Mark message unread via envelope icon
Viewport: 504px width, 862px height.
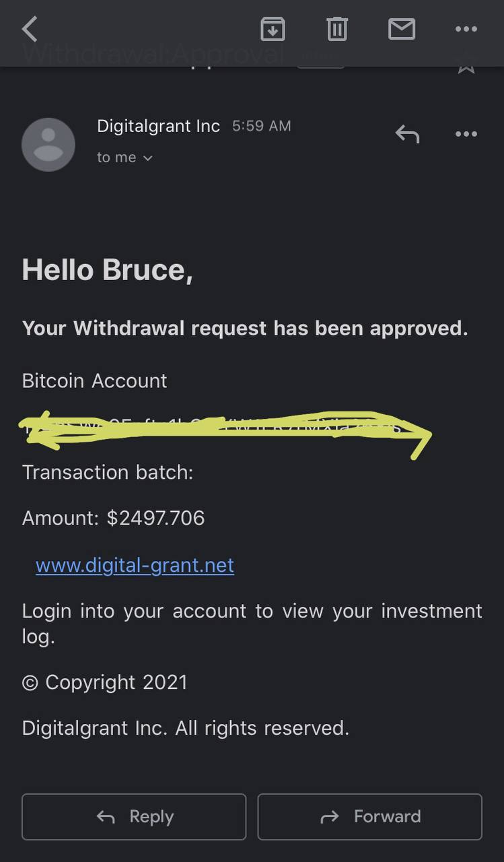(402, 29)
